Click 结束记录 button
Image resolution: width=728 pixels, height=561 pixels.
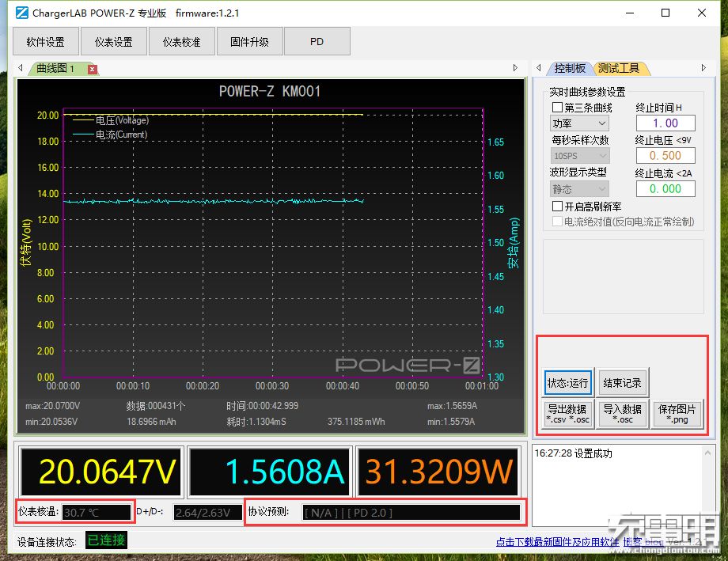[622, 383]
